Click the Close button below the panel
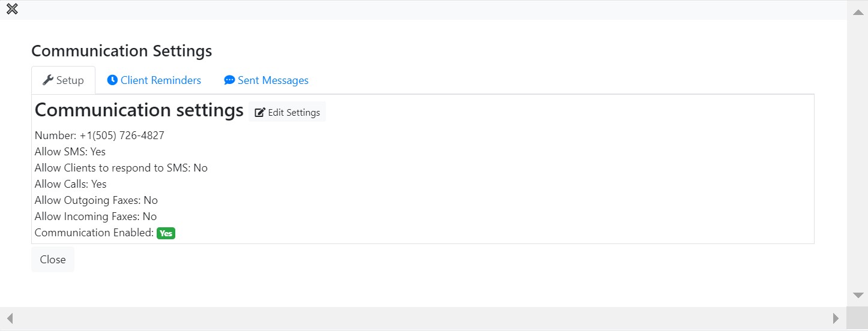868x331 pixels. coord(53,260)
